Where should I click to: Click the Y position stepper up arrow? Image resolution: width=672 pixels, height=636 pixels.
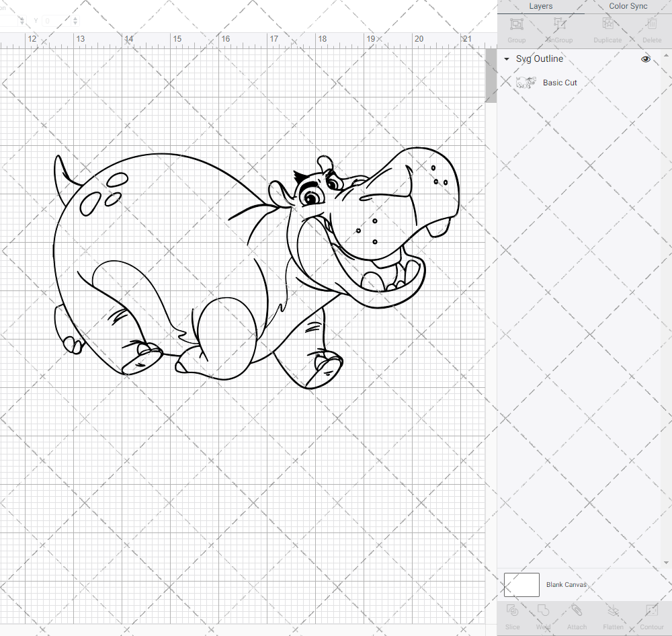tap(75, 17)
